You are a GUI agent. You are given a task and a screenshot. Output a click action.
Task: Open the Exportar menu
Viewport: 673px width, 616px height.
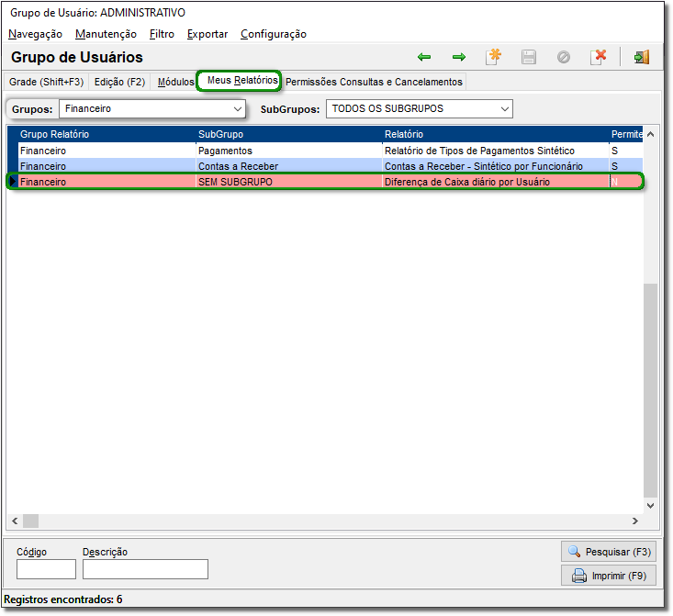[208, 34]
